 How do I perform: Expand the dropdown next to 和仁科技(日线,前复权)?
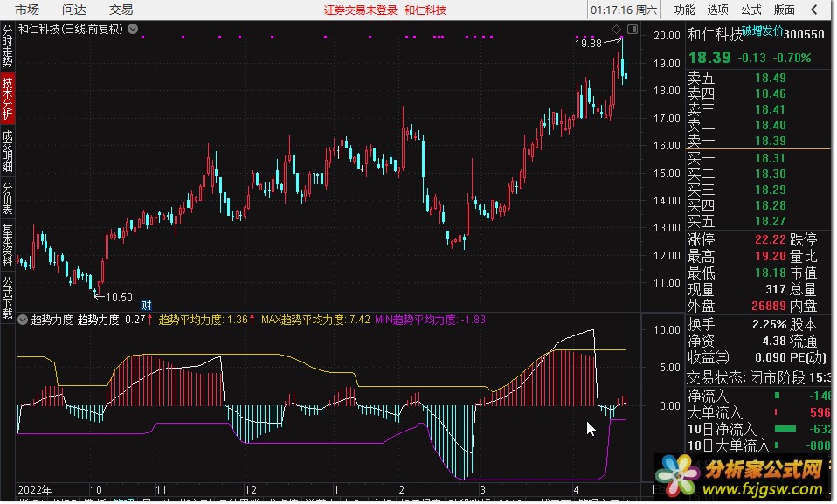point(133,29)
